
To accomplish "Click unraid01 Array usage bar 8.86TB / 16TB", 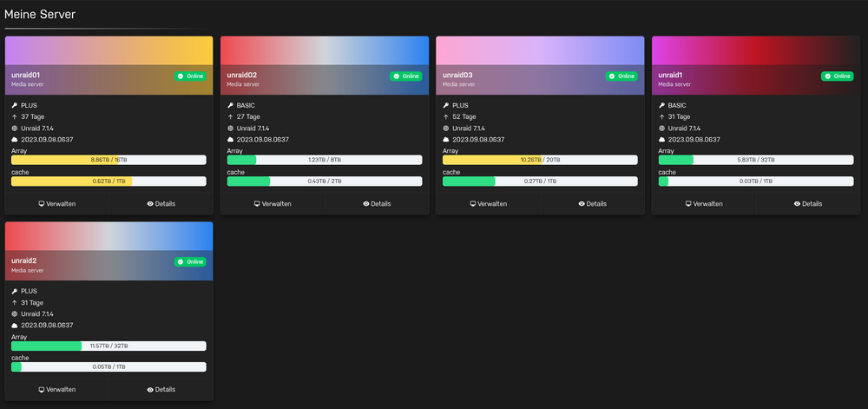I will pos(108,160).
